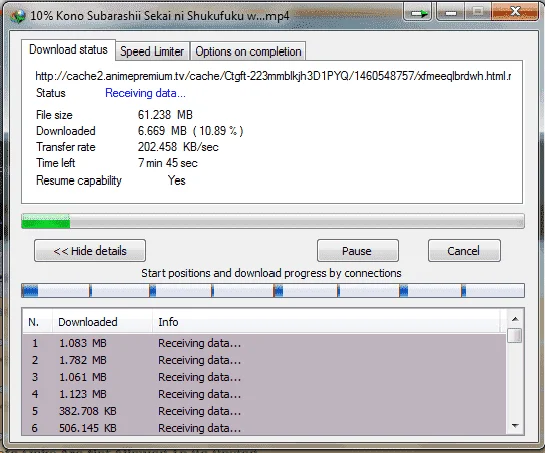Select connection row 4 with 1.123 MB

tap(265, 394)
